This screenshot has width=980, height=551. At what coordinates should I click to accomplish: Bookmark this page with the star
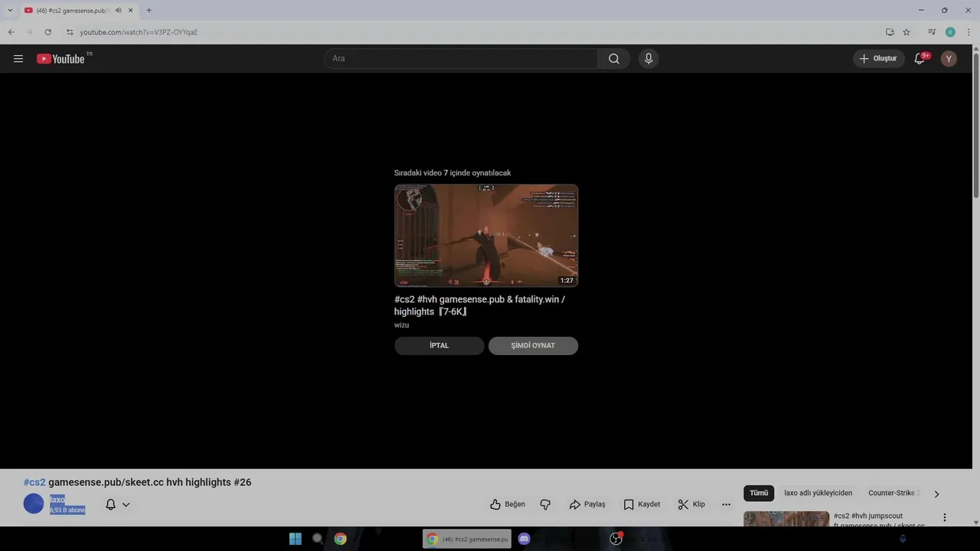pos(906,32)
